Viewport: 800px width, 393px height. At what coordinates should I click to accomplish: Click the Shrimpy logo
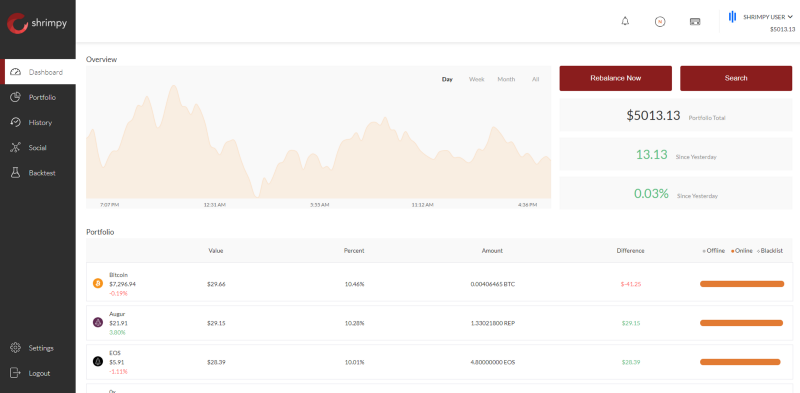pyautogui.click(x=37, y=23)
